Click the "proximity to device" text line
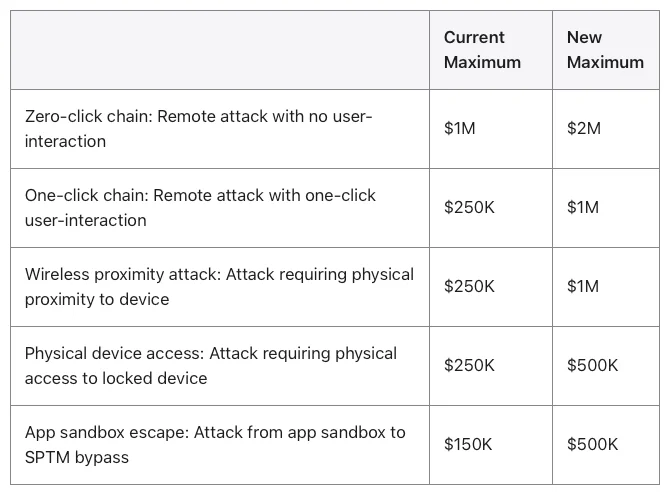 (97, 299)
